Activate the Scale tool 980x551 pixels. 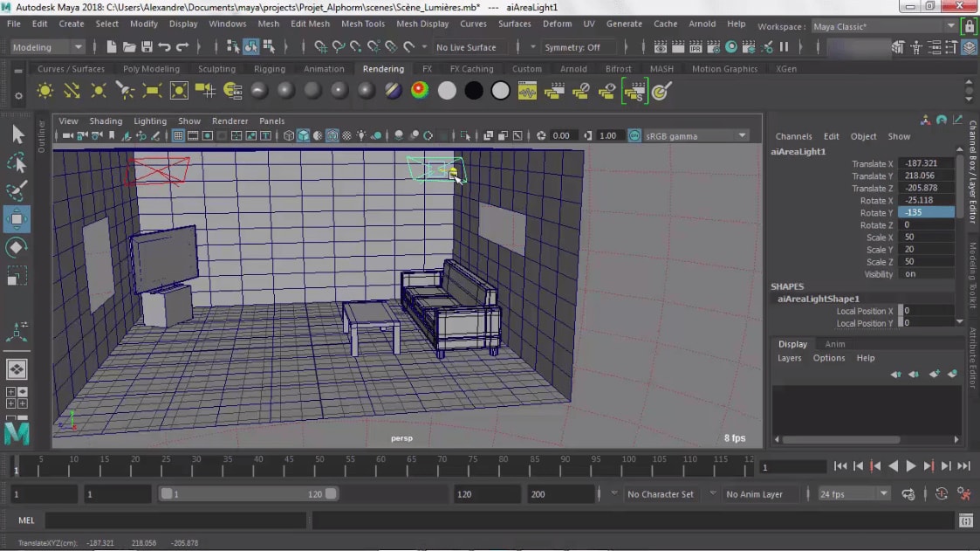click(17, 276)
